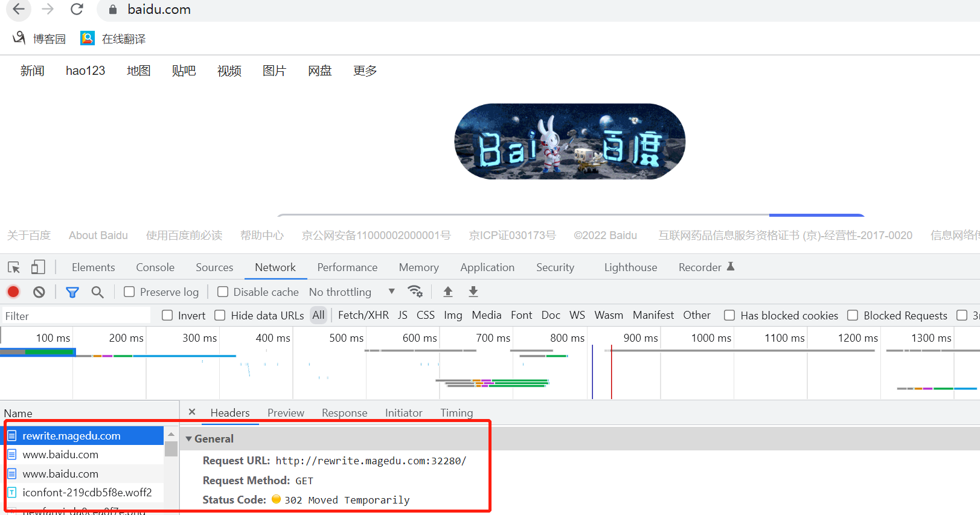
Task: Select the rewrite.magedu.com document icon
Action: 12,436
